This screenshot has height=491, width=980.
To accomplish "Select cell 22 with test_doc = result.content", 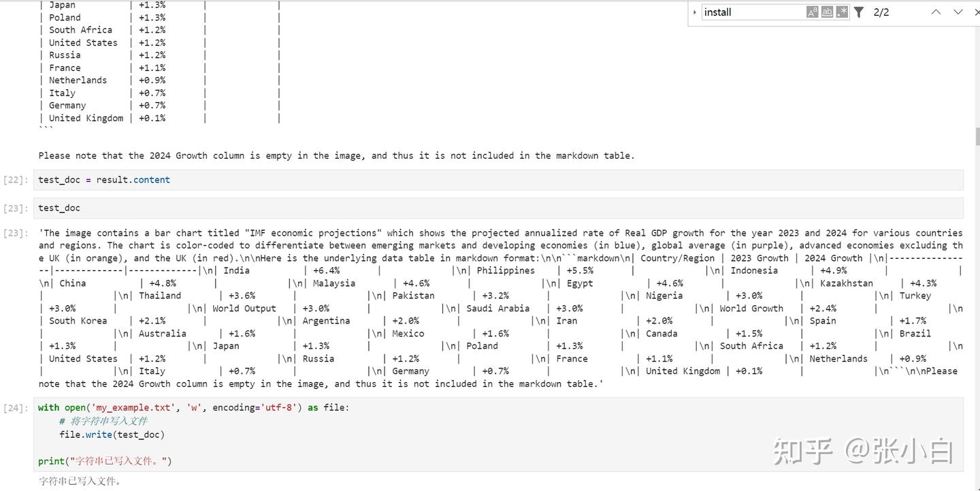I will tap(498, 180).
